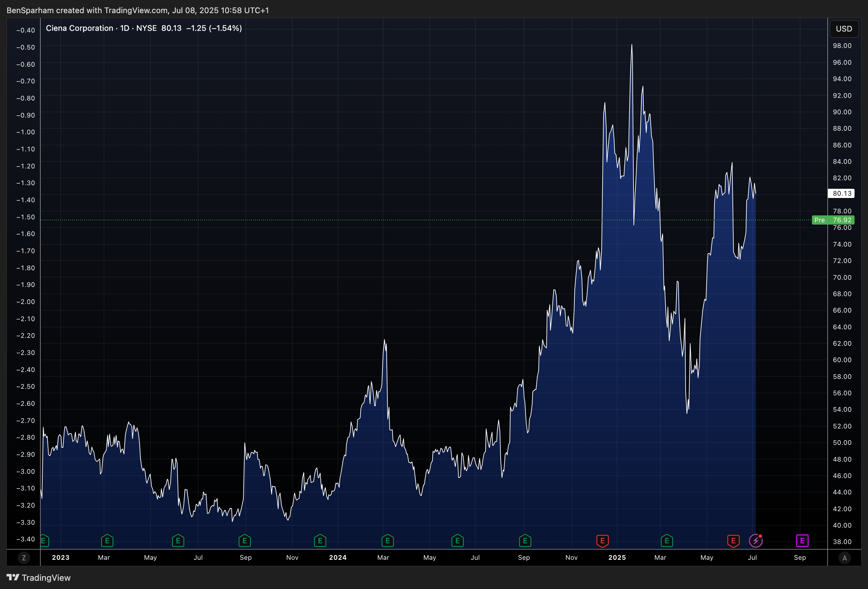Click the 2025 year label on time axis

point(617,557)
